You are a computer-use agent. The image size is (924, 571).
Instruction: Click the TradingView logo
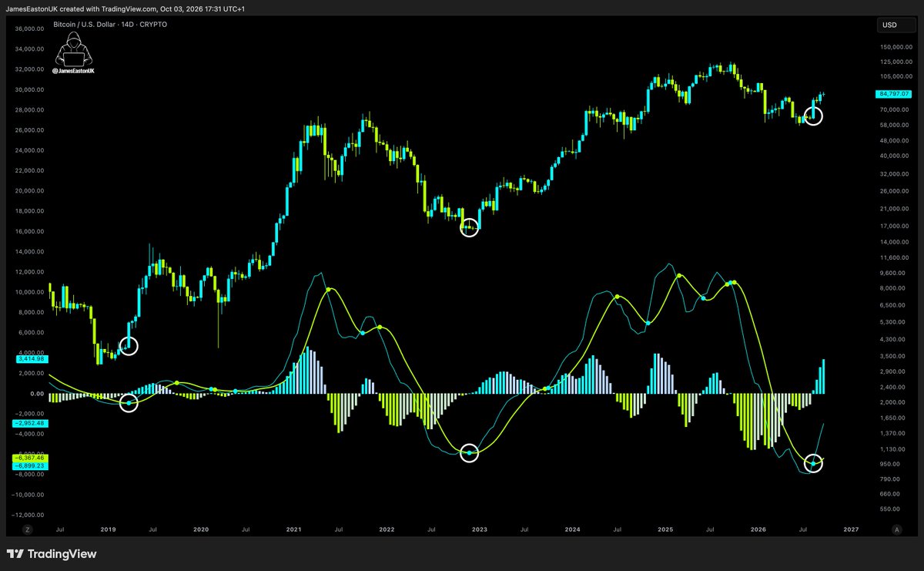(52, 553)
